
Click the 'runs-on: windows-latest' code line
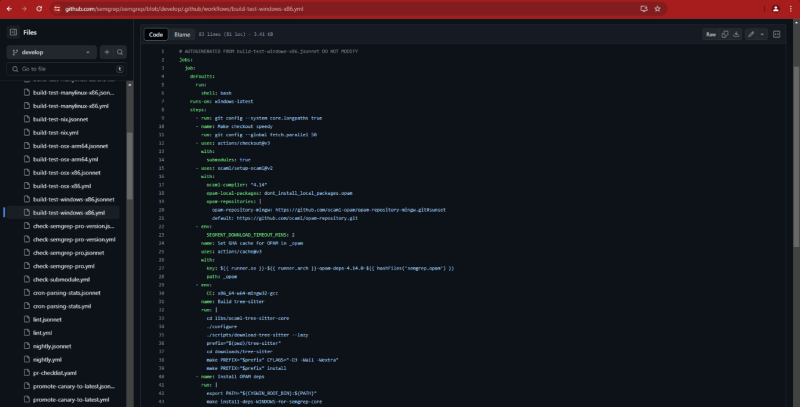[221, 101]
